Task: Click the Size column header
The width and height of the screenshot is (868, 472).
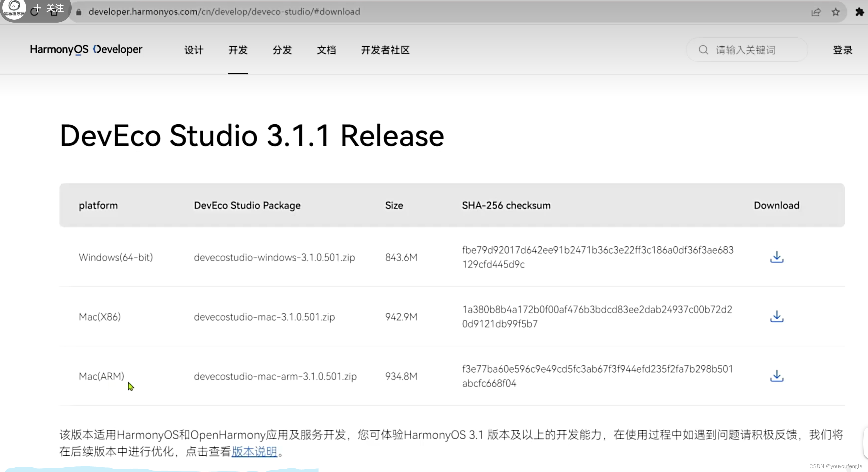Action: 394,205
